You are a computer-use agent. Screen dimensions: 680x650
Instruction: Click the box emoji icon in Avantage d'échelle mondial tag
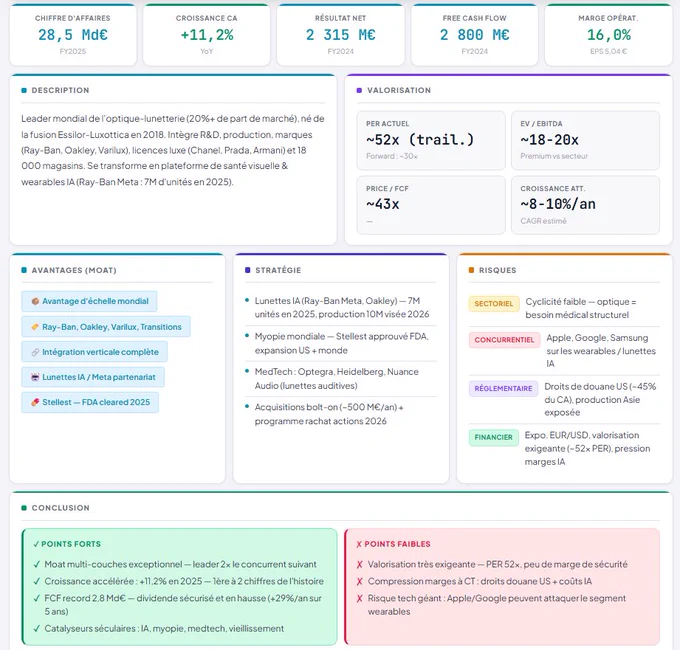(35, 301)
